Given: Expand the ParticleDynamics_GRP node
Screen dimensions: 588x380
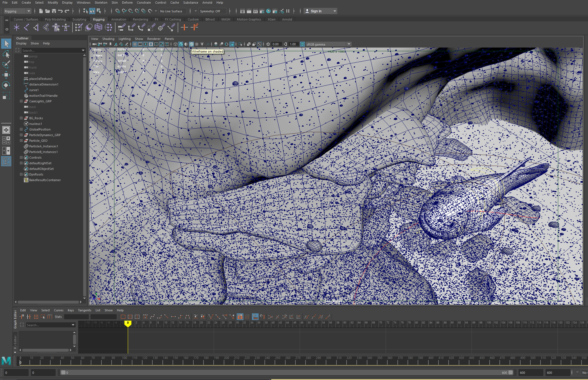Looking at the screenshot, I should coord(21,135).
